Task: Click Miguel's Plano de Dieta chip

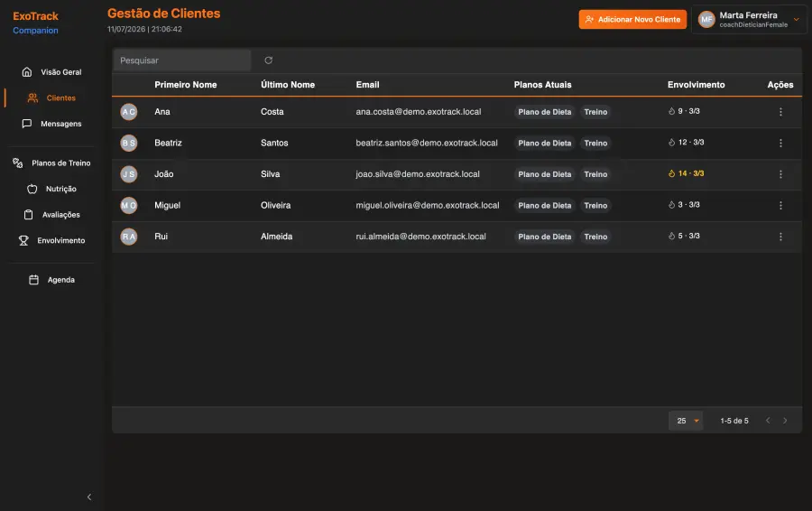Action: coord(544,205)
